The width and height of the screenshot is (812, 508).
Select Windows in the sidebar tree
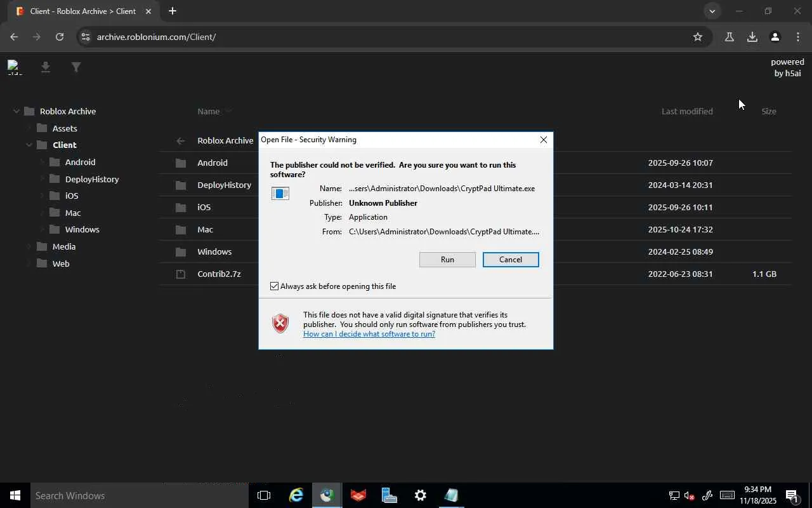coord(82,229)
